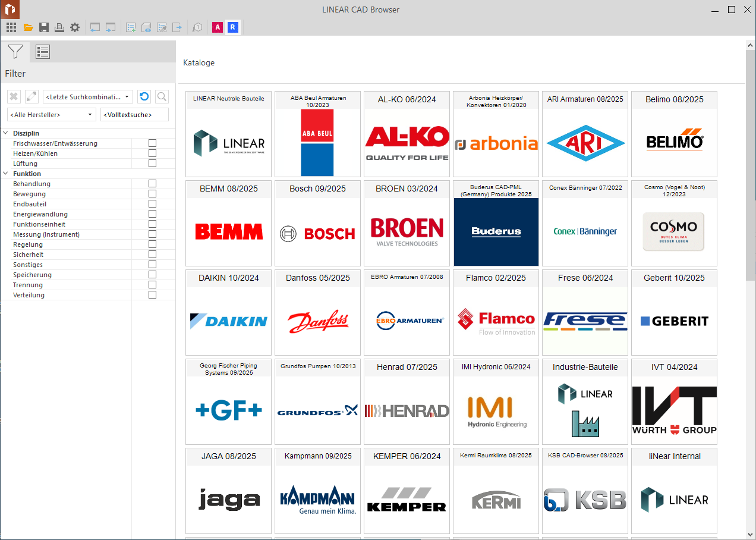Click the red A toolbar icon
The image size is (756, 540).
point(218,27)
